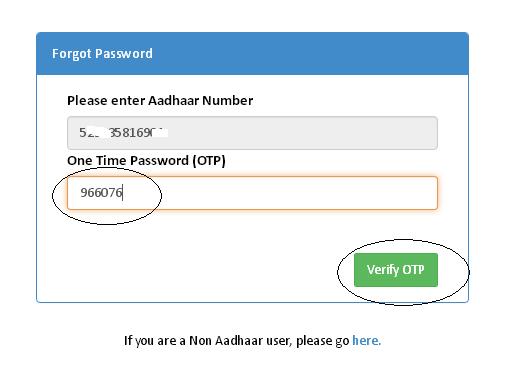Click the 'Forgot Password' title text
Viewport: 526px width, 387px height.
click(x=102, y=54)
